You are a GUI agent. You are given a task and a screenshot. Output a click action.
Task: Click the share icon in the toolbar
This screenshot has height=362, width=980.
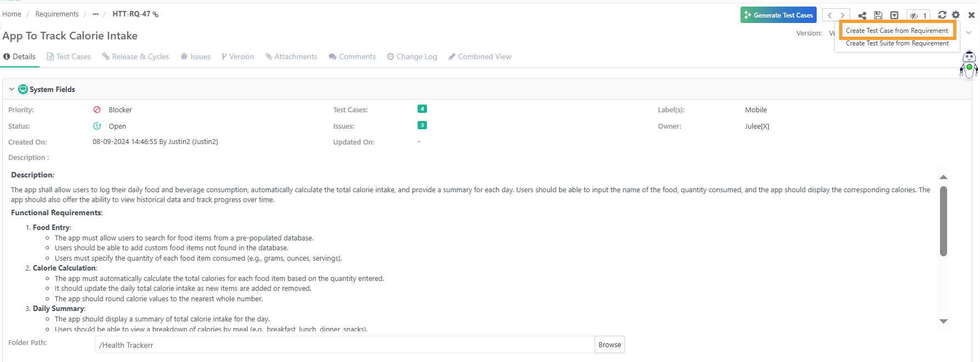[x=862, y=15]
